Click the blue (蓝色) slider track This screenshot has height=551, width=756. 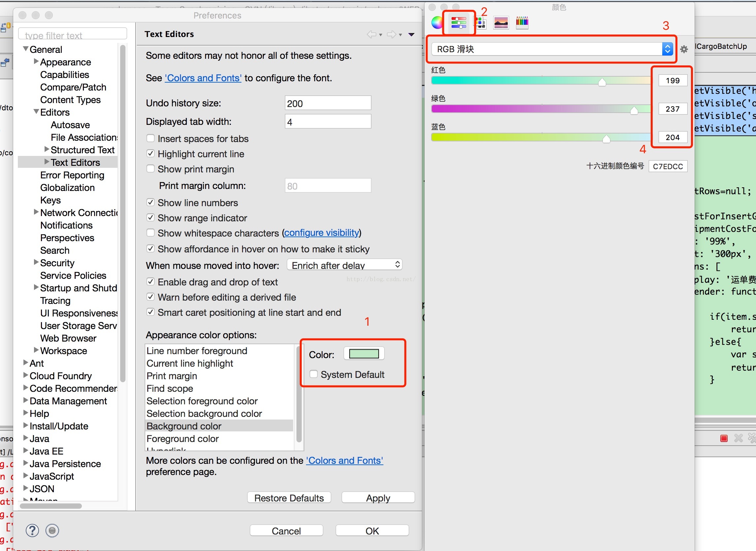(x=541, y=137)
